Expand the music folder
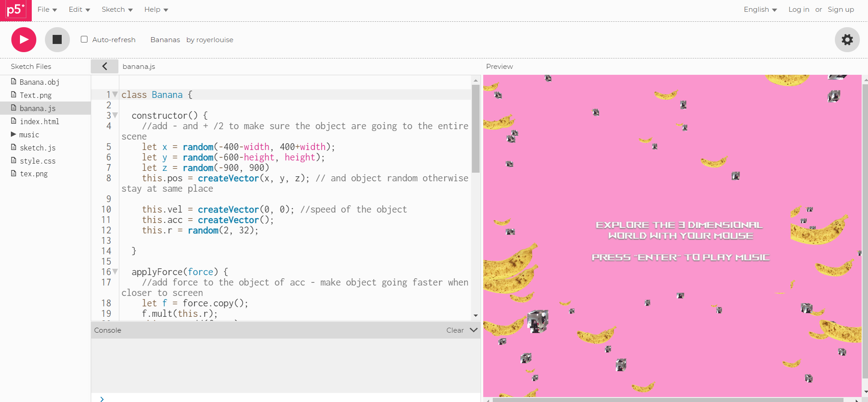Image resolution: width=868 pixels, height=402 pixels. [13, 135]
